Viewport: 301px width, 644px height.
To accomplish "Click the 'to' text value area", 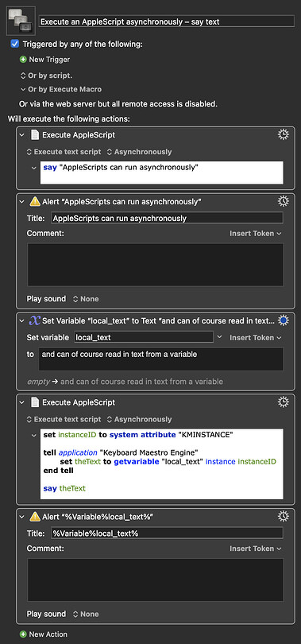I will tap(160, 359).
